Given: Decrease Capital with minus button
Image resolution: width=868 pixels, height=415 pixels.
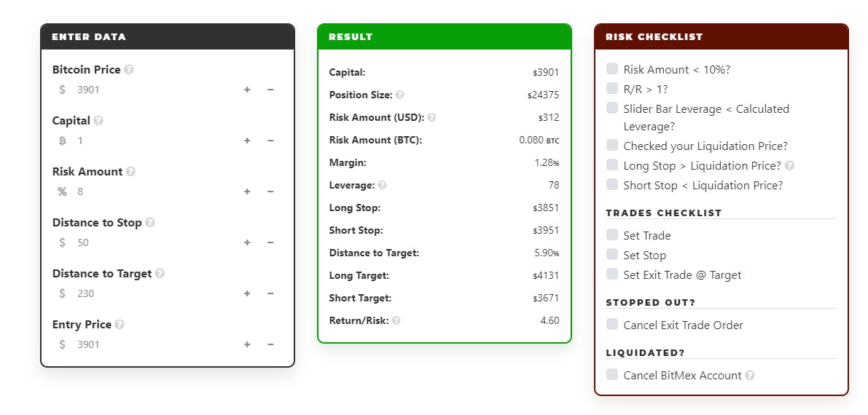Looking at the screenshot, I should pyautogui.click(x=270, y=141).
